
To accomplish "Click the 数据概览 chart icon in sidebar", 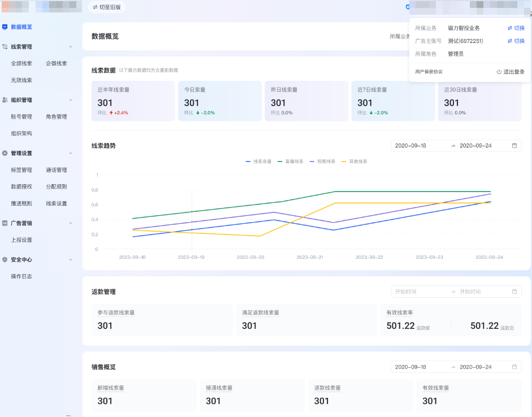I will click(x=5, y=27).
